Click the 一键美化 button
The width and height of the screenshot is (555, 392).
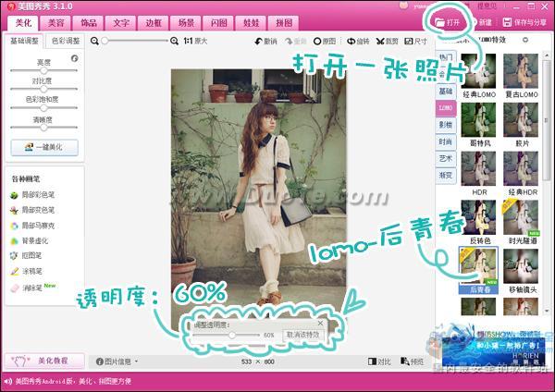(44, 147)
